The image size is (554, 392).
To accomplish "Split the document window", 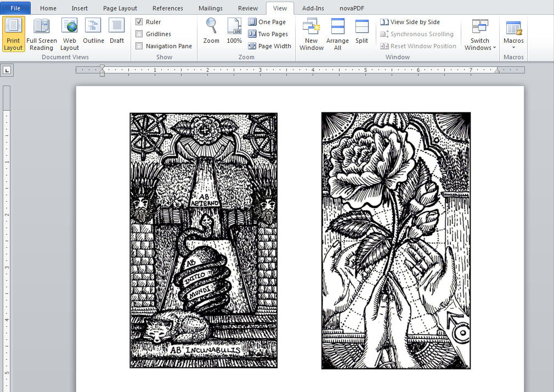I will tap(361, 31).
